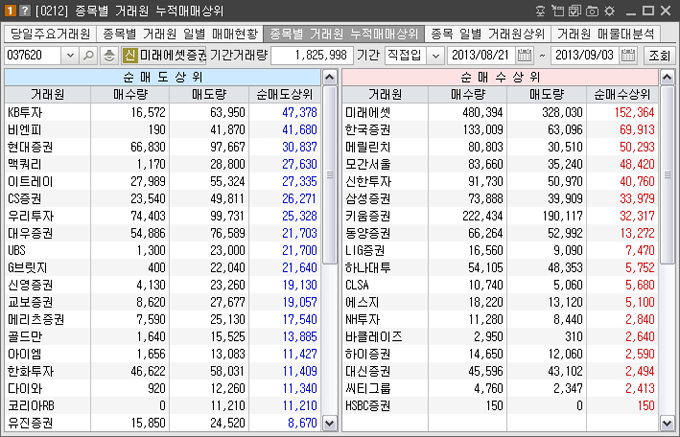Sort by 순매도상위 column header
This screenshot has height=437, width=680.
click(x=285, y=95)
